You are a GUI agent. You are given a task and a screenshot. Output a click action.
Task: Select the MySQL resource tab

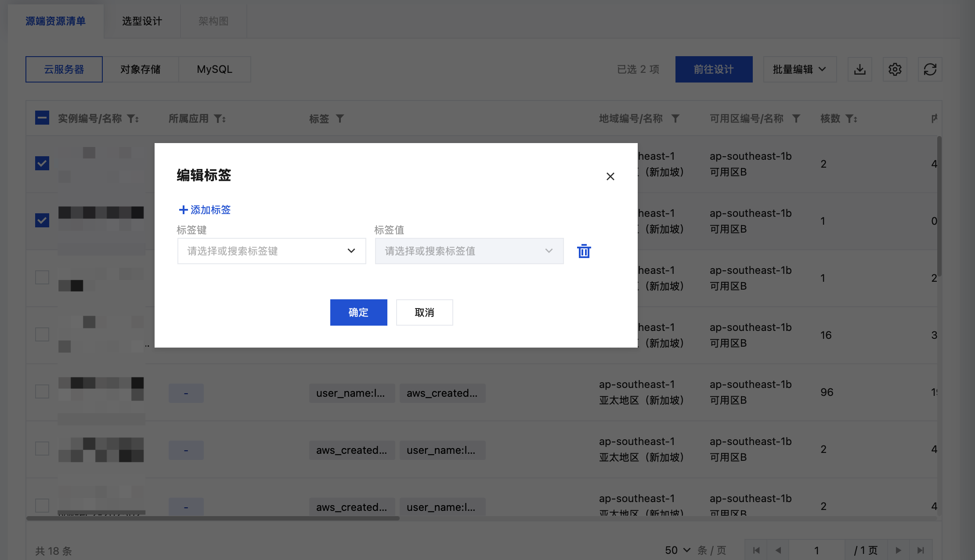pyautogui.click(x=214, y=69)
